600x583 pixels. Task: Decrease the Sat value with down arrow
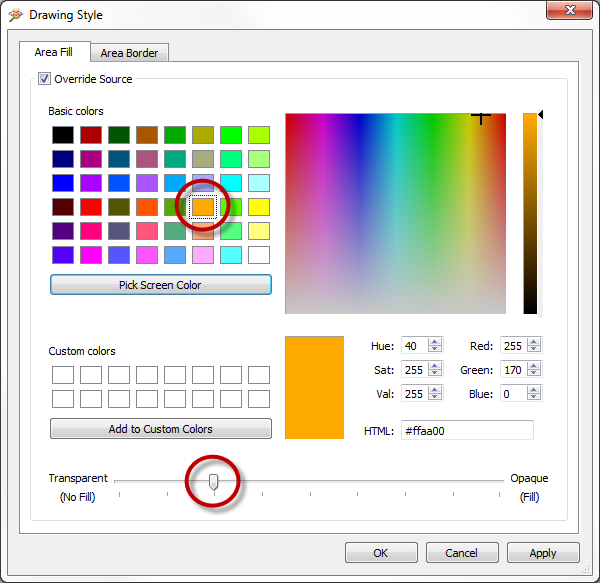(434, 373)
